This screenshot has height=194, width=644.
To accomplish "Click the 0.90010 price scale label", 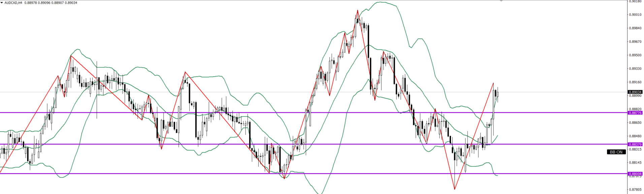I will point(635,15).
